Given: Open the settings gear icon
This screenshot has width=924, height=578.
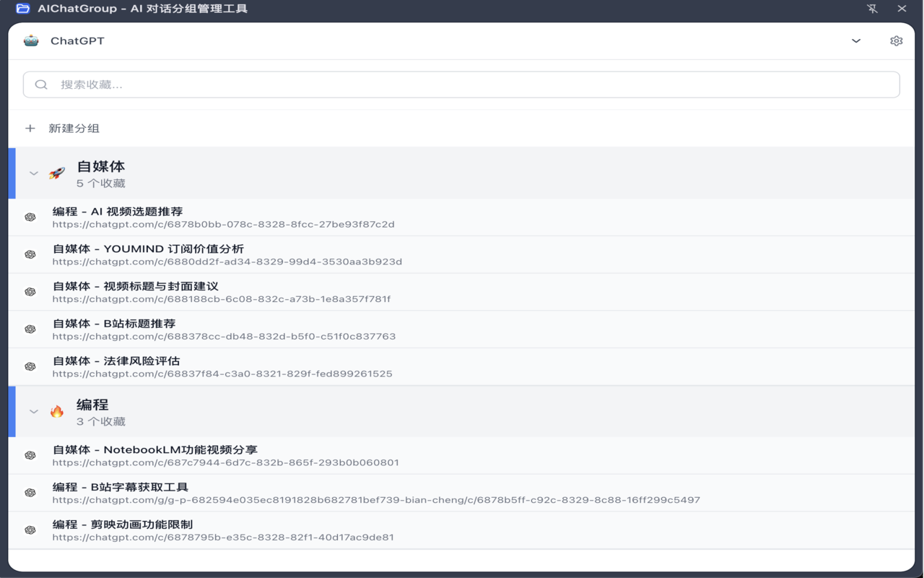Looking at the screenshot, I should pos(896,41).
